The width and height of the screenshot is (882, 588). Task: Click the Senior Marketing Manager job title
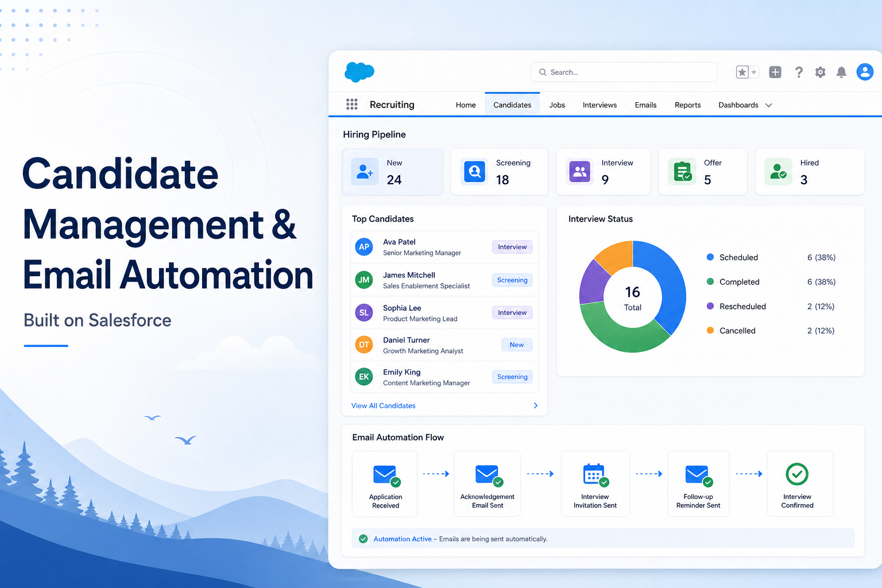(422, 253)
